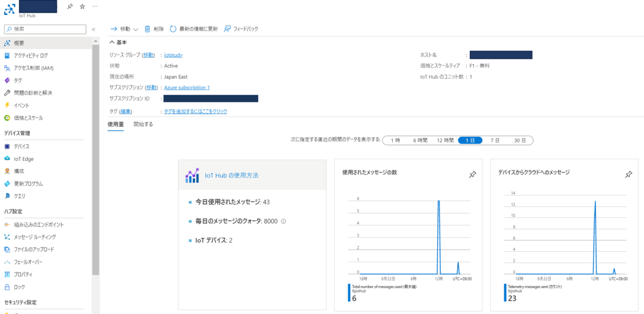Click the 移動 link beside サブスクリプション
This screenshot has height=314, width=644.
click(152, 87)
